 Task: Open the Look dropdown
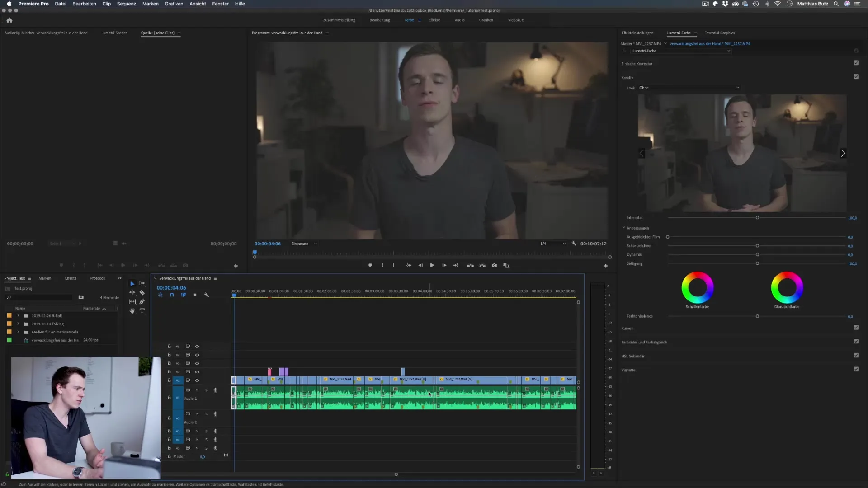(689, 88)
